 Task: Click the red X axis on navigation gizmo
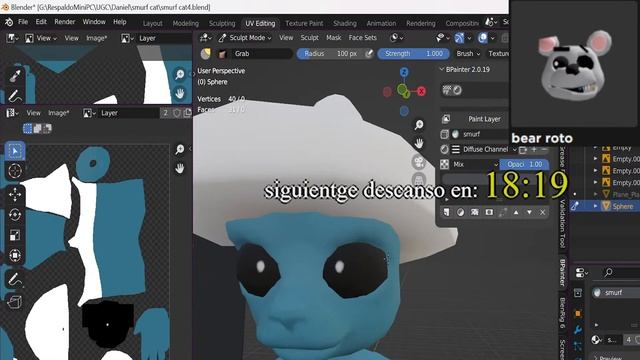tap(421, 91)
